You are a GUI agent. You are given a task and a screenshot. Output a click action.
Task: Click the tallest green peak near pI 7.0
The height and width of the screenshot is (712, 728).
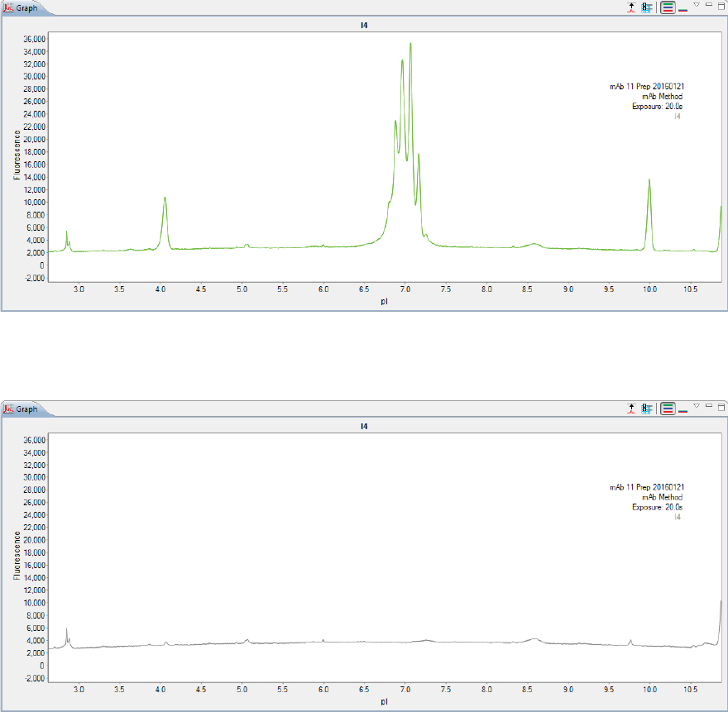[410, 44]
